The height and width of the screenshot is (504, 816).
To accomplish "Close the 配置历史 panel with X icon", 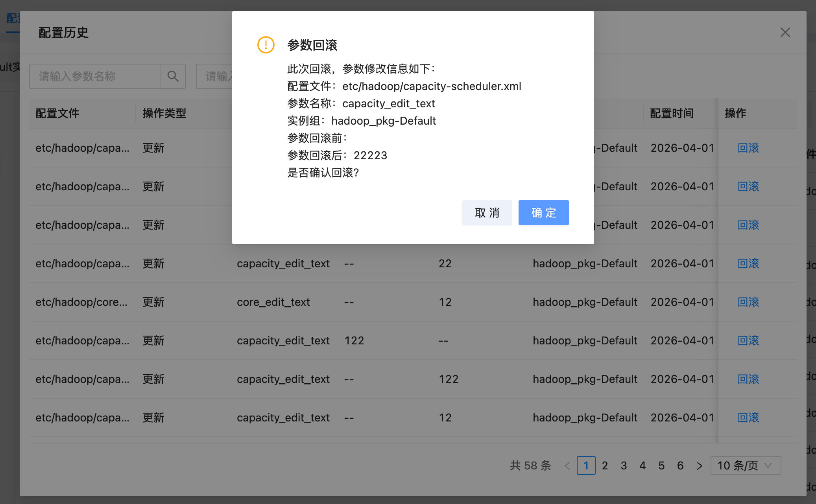I will (x=785, y=32).
